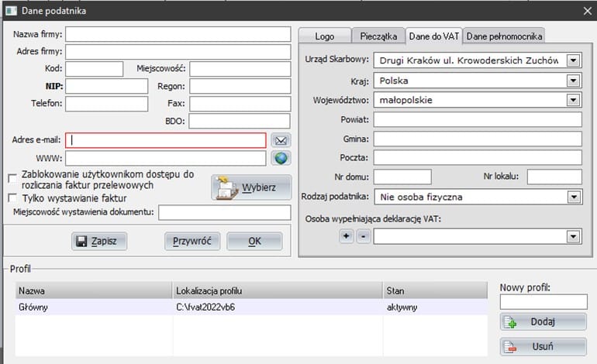
Task: Expand the Kraj dropdown
Action: click(x=478, y=81)
